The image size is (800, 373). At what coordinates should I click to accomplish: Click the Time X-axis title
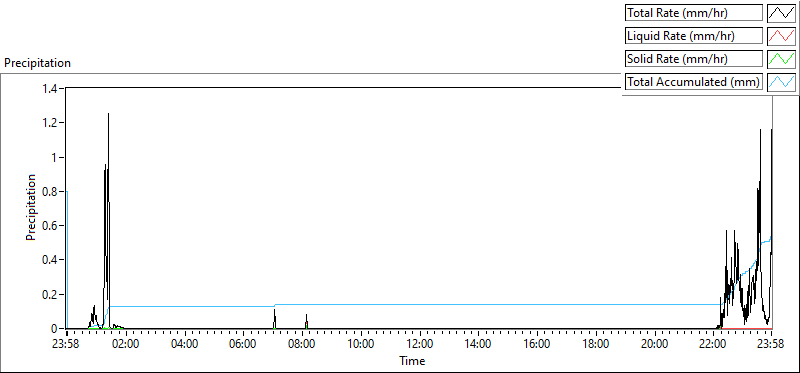[412, 361]
